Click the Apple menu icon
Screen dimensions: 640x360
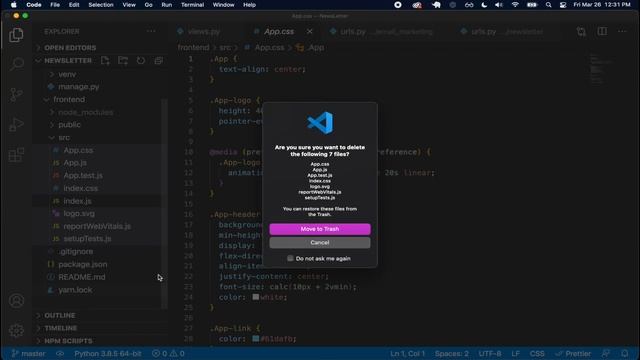[13, 5]
